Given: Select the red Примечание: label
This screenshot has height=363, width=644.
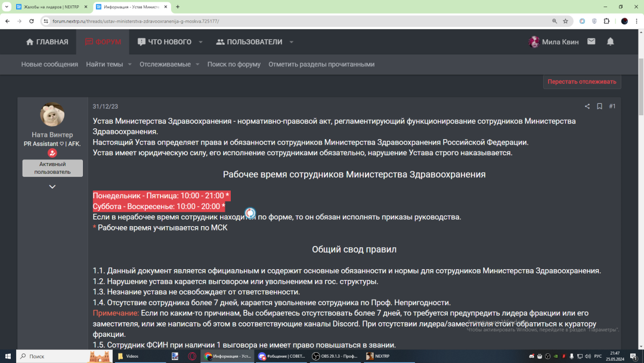Looking at the screenshot, I should [x=116, y=313].
